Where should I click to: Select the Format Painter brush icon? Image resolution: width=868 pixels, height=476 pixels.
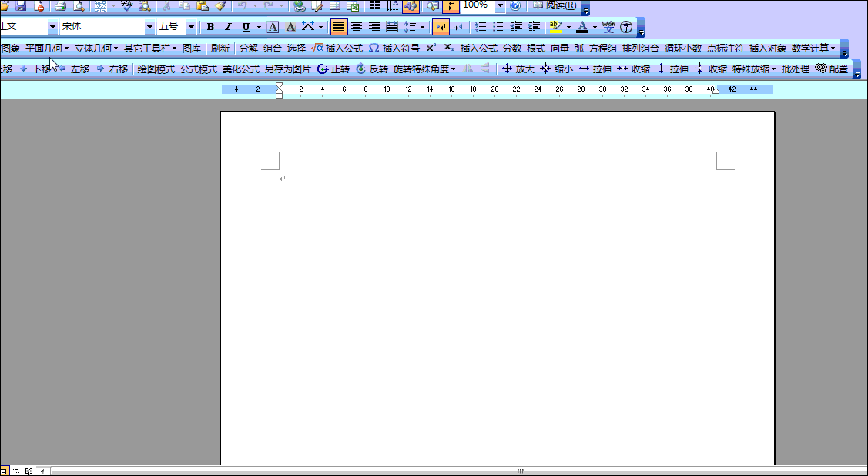221,5
